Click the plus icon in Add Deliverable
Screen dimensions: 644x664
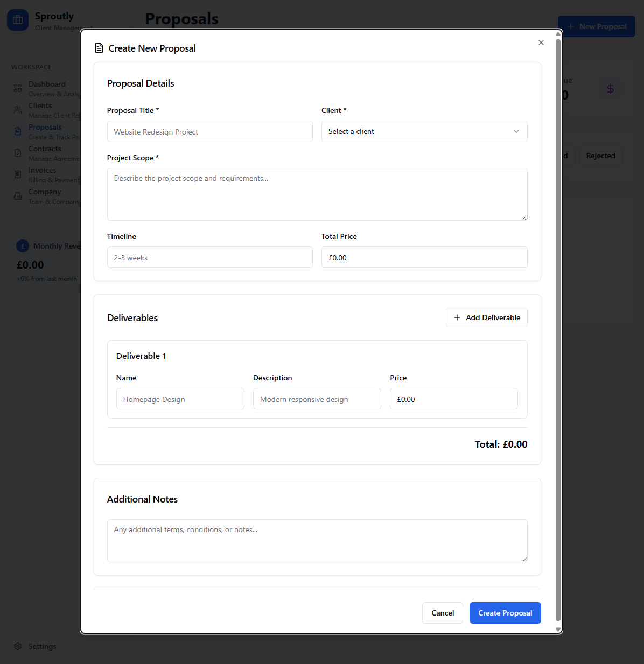[x=457, y=317]
